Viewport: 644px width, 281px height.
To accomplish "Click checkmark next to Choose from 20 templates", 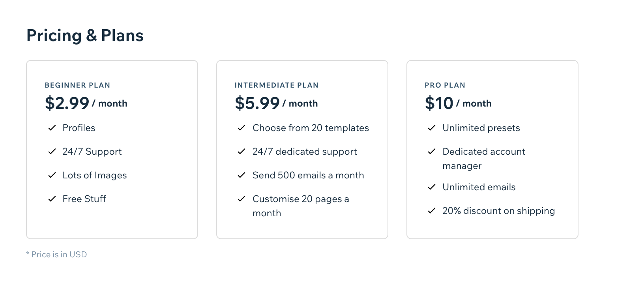I will coord(241,128).
